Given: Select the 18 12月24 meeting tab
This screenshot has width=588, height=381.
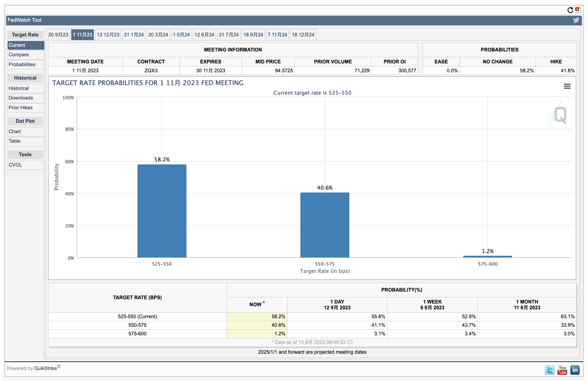Looking at the screenshot, I should coord(303,35).
